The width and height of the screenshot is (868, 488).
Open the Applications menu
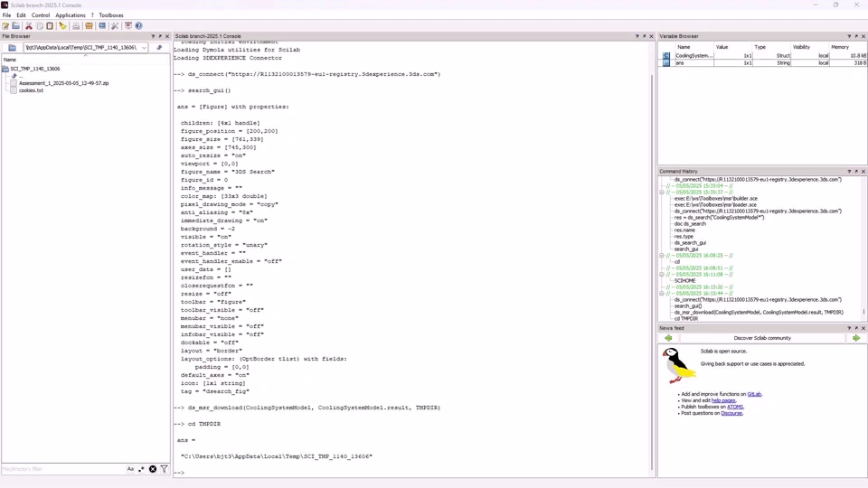point(71,15)
